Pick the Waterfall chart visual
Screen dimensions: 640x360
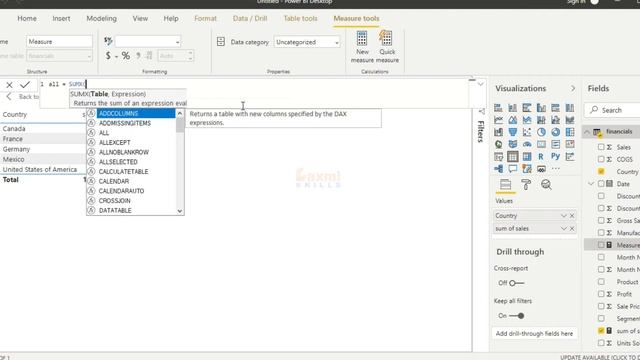pos(498,132)
